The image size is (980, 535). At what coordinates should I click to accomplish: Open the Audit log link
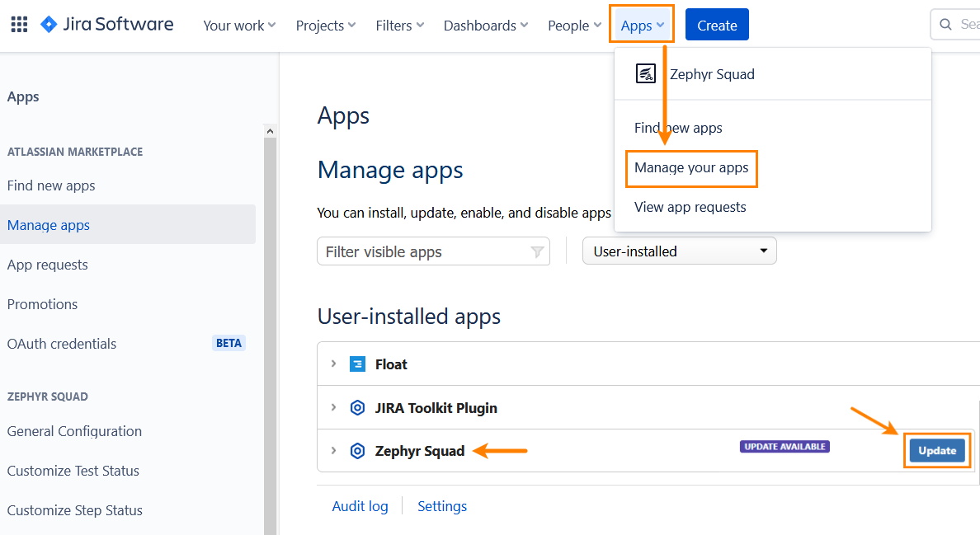(360, 506)
